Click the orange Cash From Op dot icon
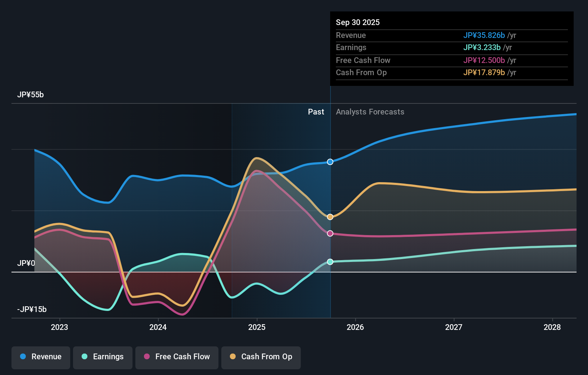This screenshot has width=588, height=375. click(x=233, y=357)
